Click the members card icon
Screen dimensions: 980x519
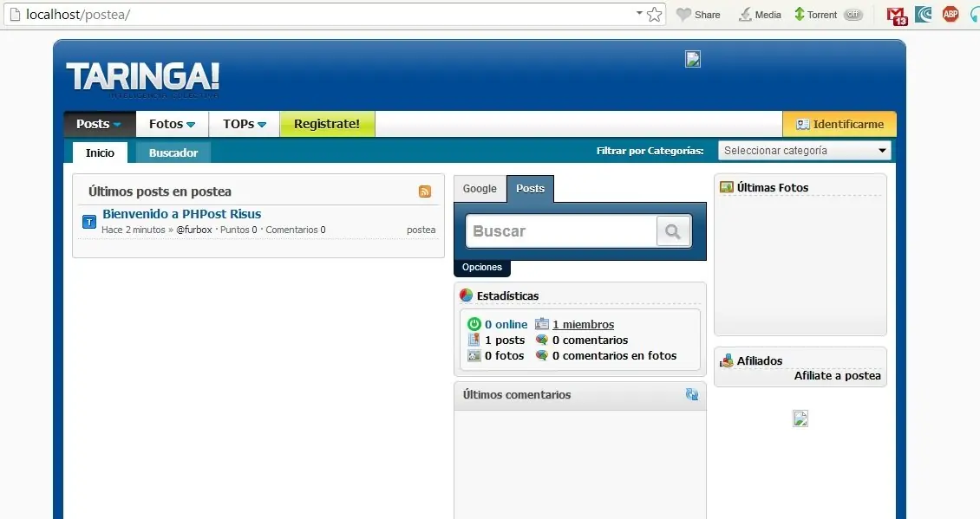[542, 324]
